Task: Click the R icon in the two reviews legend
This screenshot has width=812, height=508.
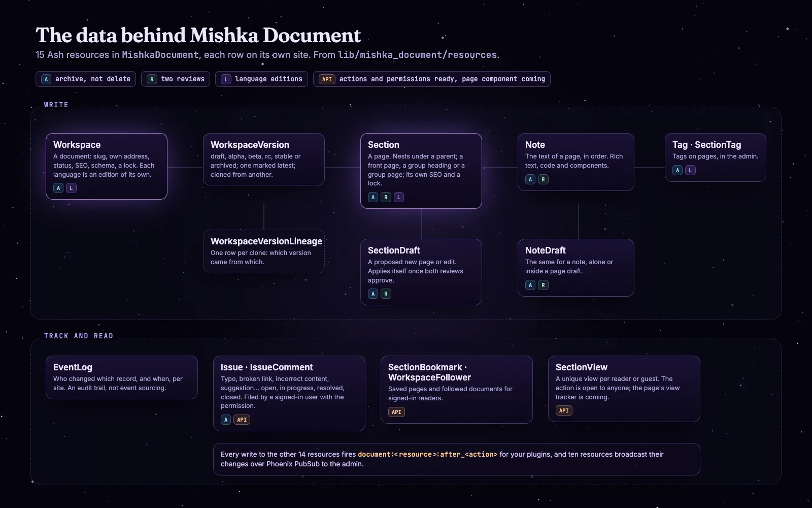Action: tap(152, 79)
